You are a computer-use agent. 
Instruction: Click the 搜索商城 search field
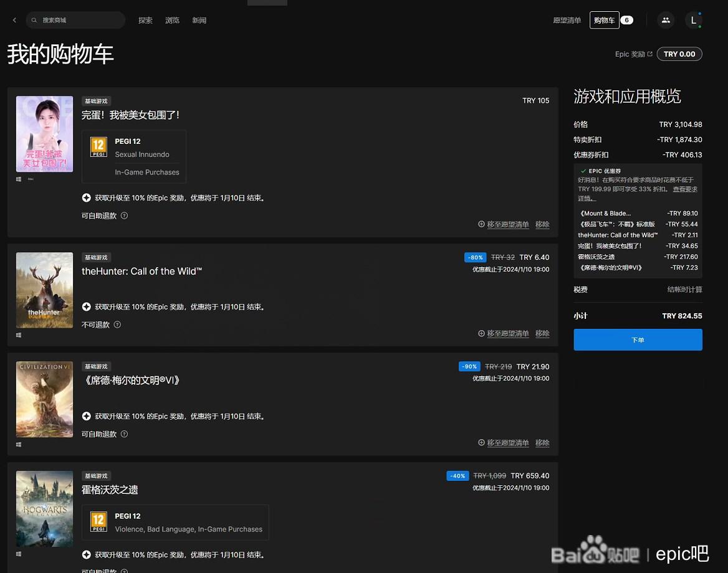tap(75, 20)
